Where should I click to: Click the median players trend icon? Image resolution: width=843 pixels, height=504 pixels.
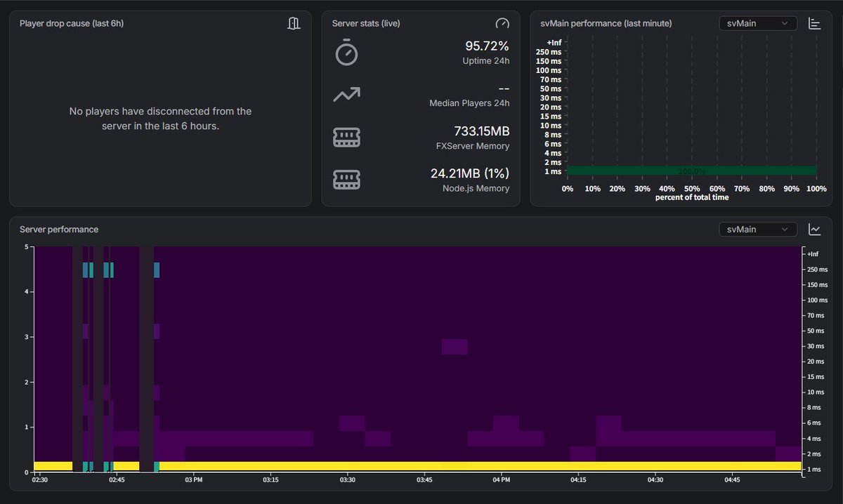click(x=346, y=95)
